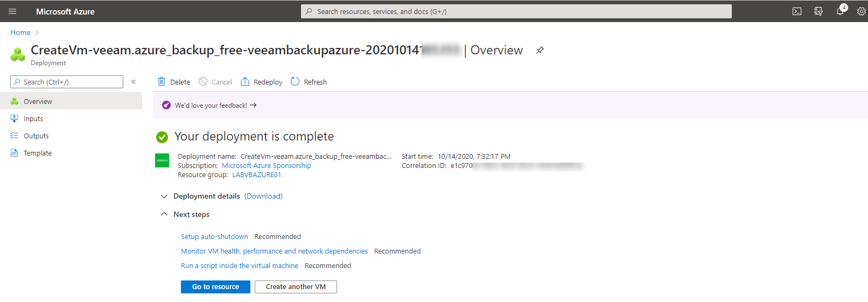Image resolution: width=868 pixels, height=302 pixels.
Task: Click the Correlation ID value
Action: (x=516, y=166)
